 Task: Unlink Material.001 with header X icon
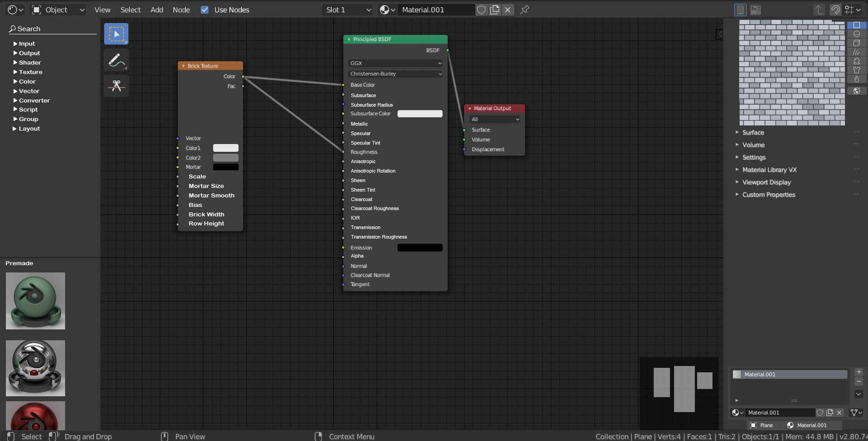point(508,9)
